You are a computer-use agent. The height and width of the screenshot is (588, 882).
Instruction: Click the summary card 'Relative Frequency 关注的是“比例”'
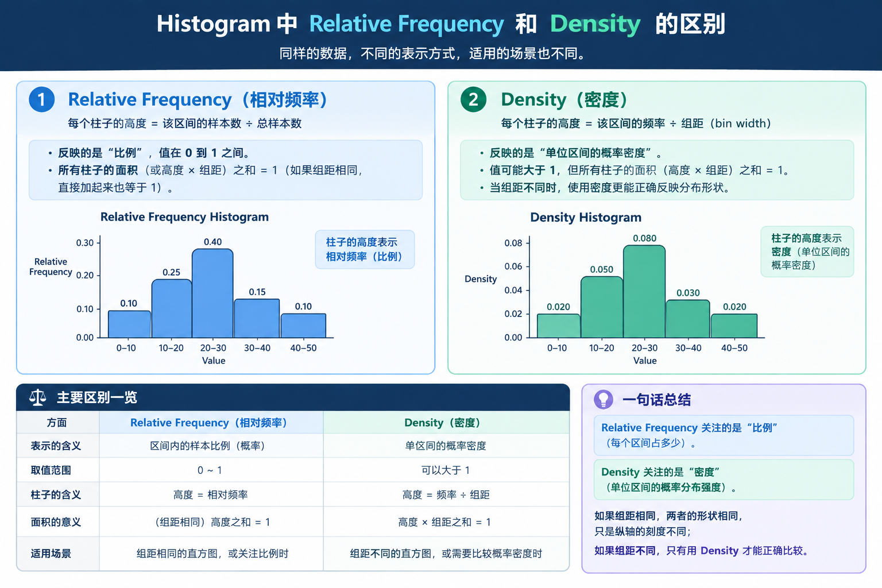pos(724,435)
